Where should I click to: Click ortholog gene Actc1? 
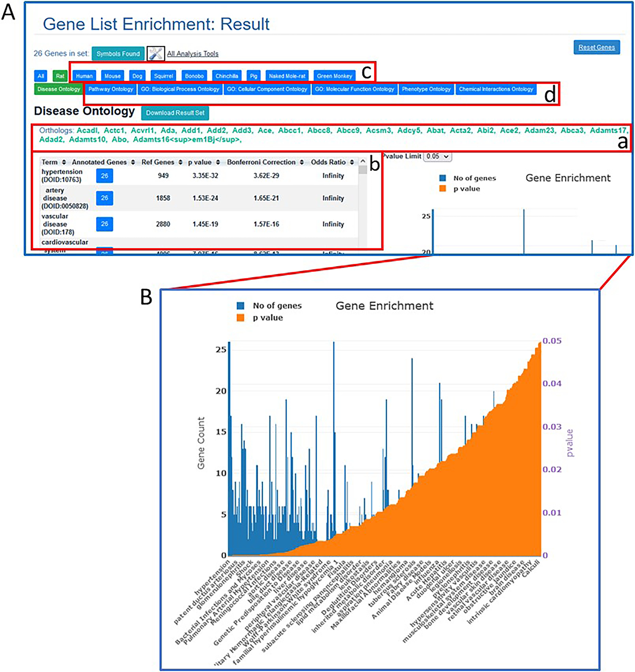(x=114, y=130)
